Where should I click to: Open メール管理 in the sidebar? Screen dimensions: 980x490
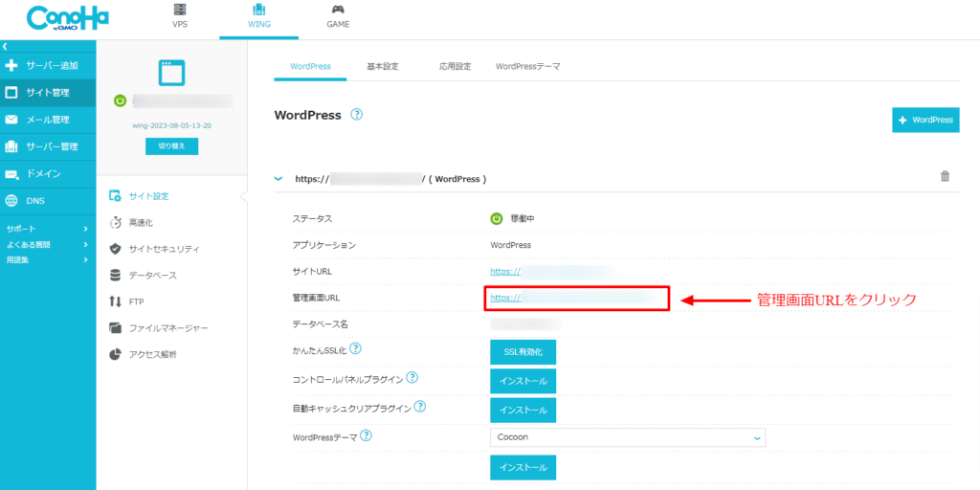click(x=48, y=120)
